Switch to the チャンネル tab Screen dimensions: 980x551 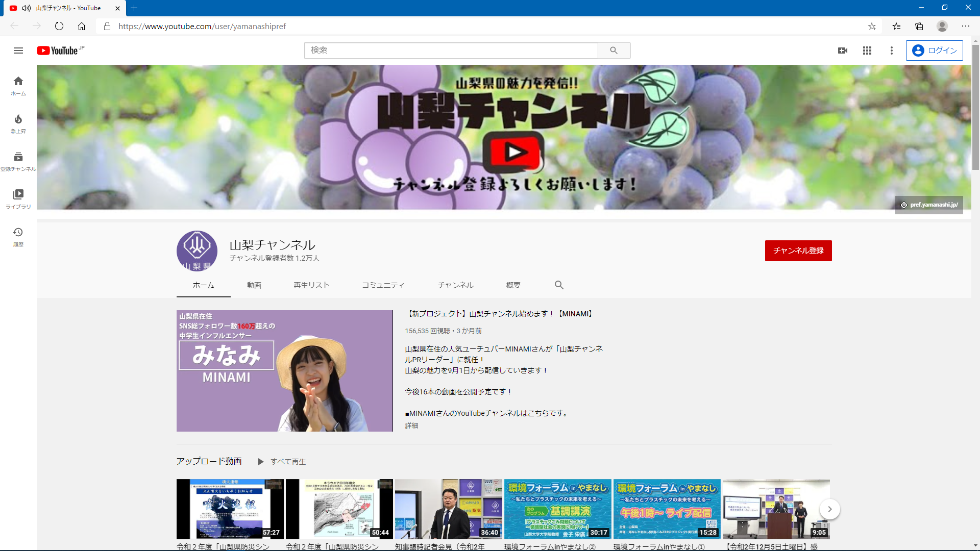(456, 285)
